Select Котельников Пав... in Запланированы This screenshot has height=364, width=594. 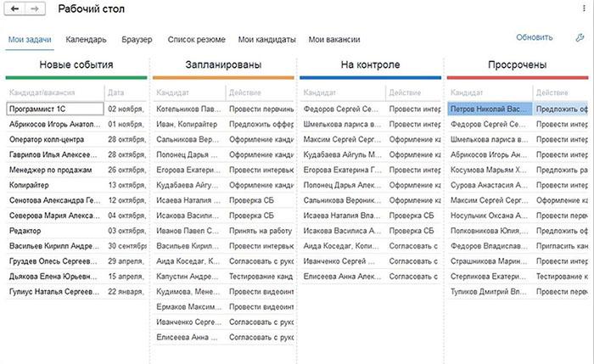coord(223,109)
